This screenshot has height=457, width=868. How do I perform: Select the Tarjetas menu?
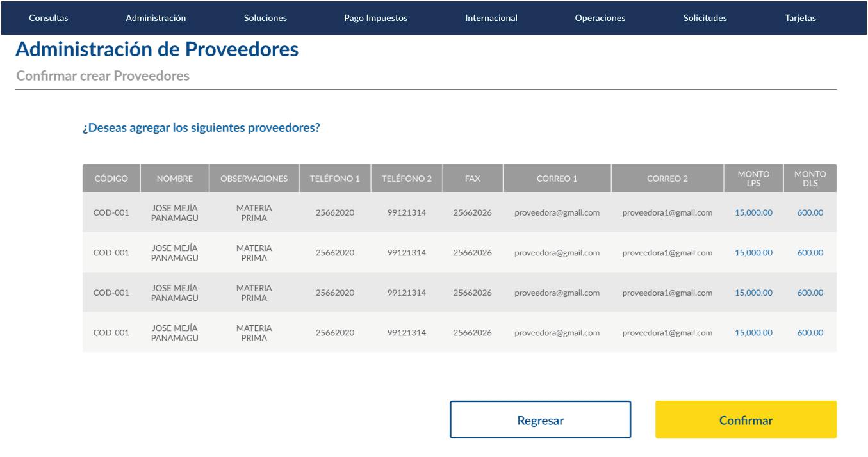point(800,19)
